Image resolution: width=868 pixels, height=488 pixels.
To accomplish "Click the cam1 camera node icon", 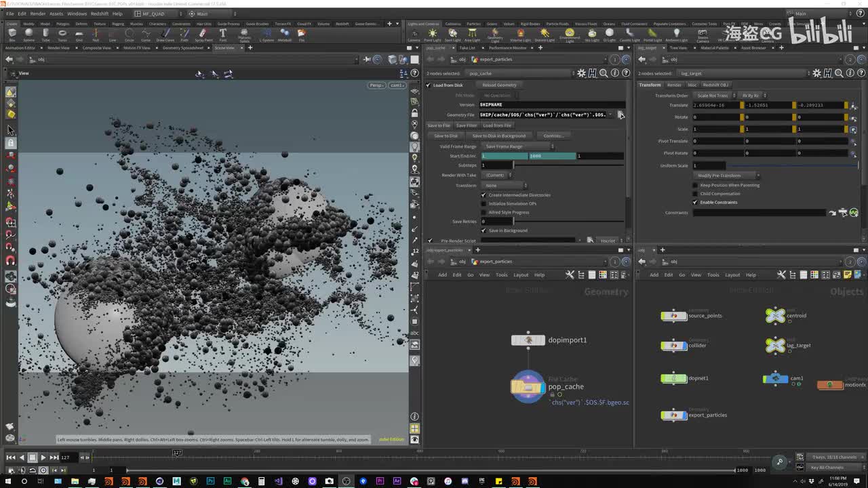I will tap(774, 378).
